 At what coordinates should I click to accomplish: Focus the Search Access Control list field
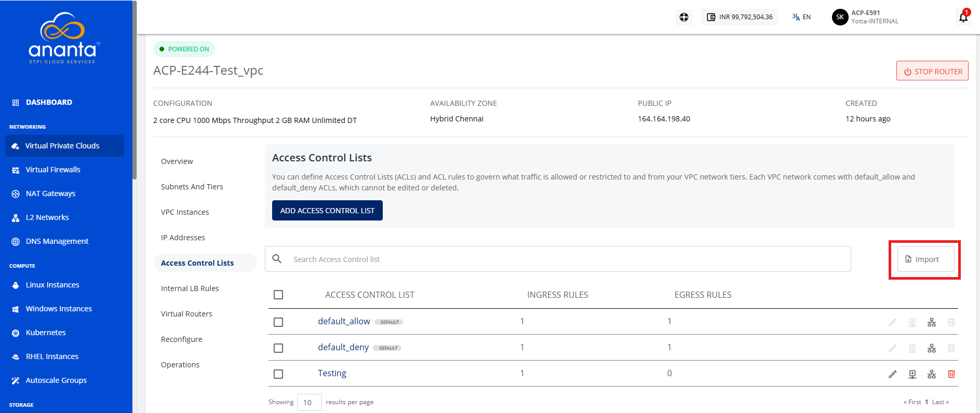pyautogui.click(x=558, y=259)
